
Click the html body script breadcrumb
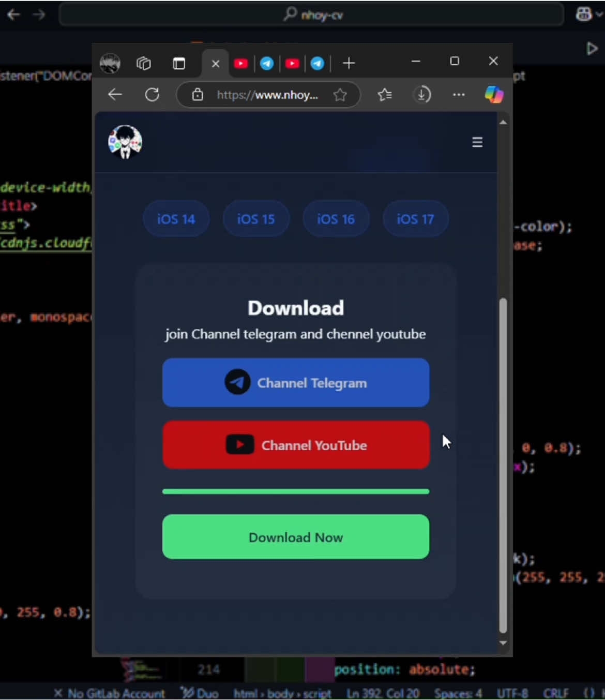pyautogui.click(x=282, y=693)
